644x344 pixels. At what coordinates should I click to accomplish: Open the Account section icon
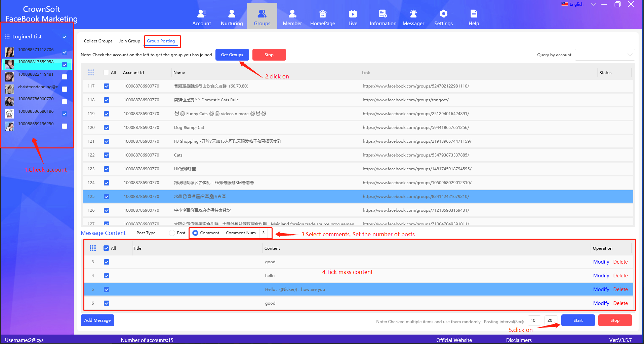pyautogui.click(x=201, y=14)
